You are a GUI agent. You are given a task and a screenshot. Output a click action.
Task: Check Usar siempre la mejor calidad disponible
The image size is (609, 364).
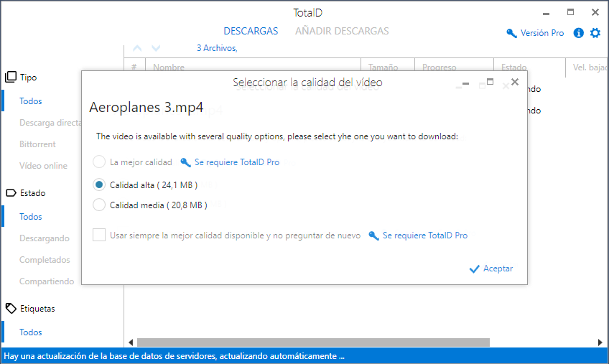pos(99,235)
